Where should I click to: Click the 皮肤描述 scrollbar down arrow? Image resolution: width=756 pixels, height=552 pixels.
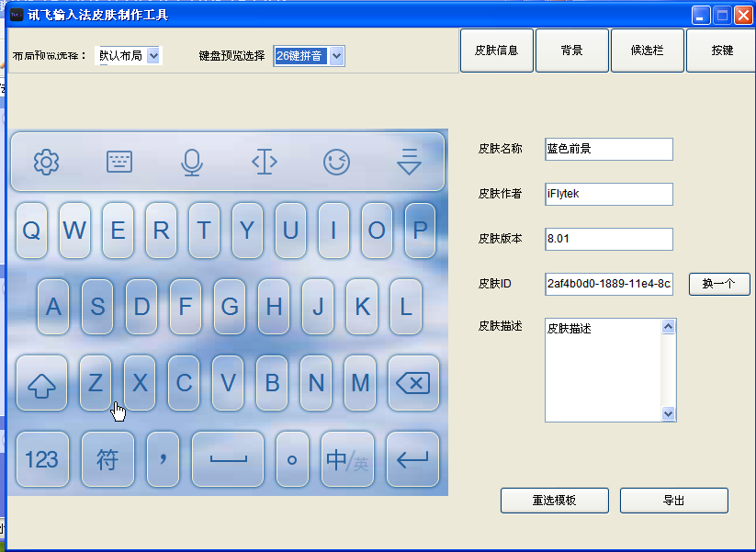tap(669, 415)
